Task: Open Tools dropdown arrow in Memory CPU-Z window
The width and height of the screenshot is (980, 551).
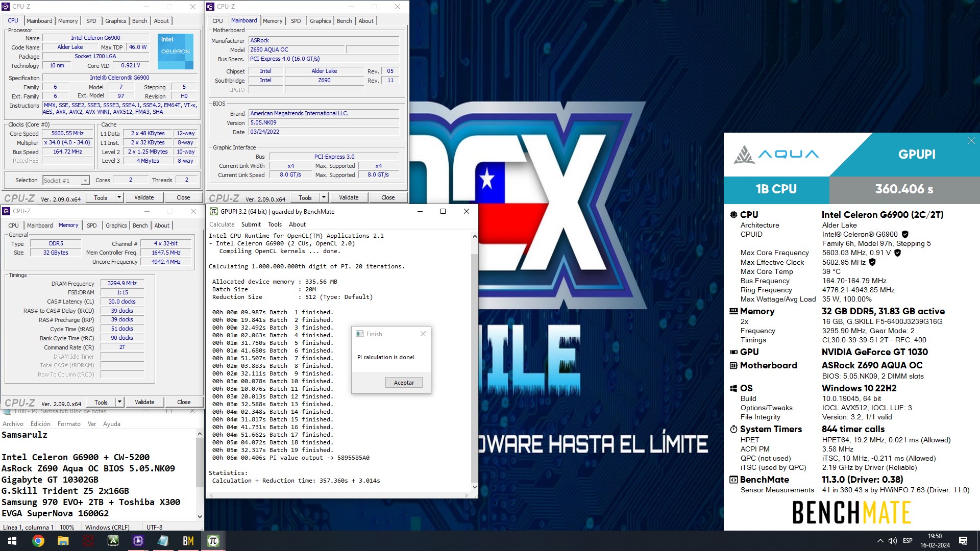Action: 119,402
